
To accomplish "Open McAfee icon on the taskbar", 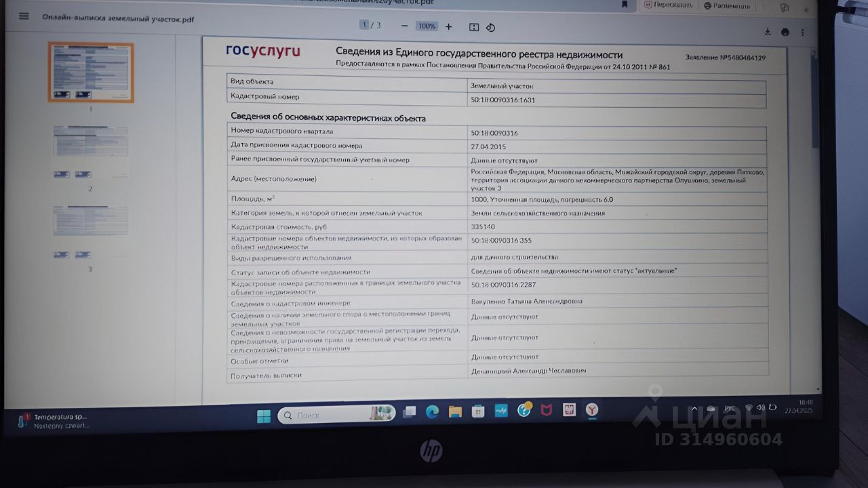I will pyautogui.click(x=547, y=410).
